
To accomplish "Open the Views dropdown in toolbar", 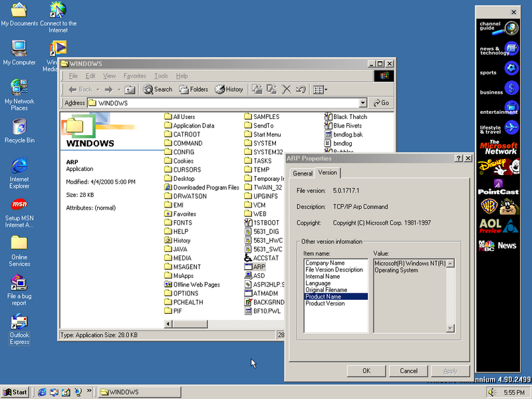I will (x=321, y=89).
